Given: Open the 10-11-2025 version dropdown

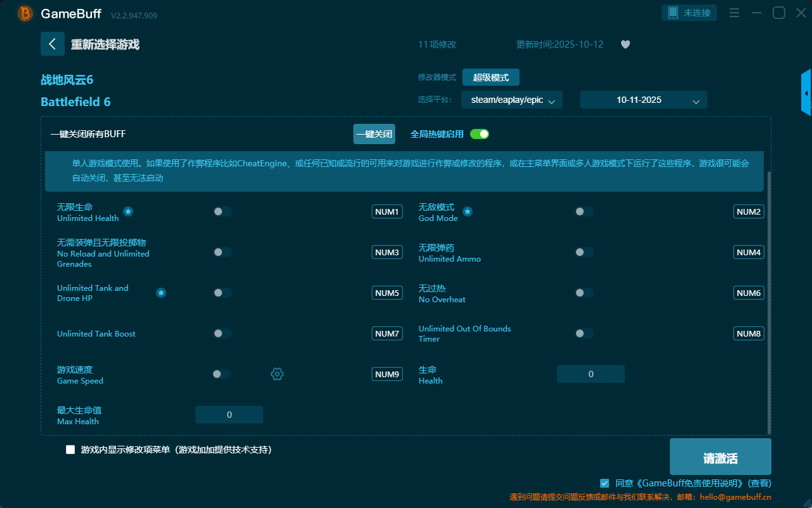Looking at the screenshot, I should (x=643, y=100).
